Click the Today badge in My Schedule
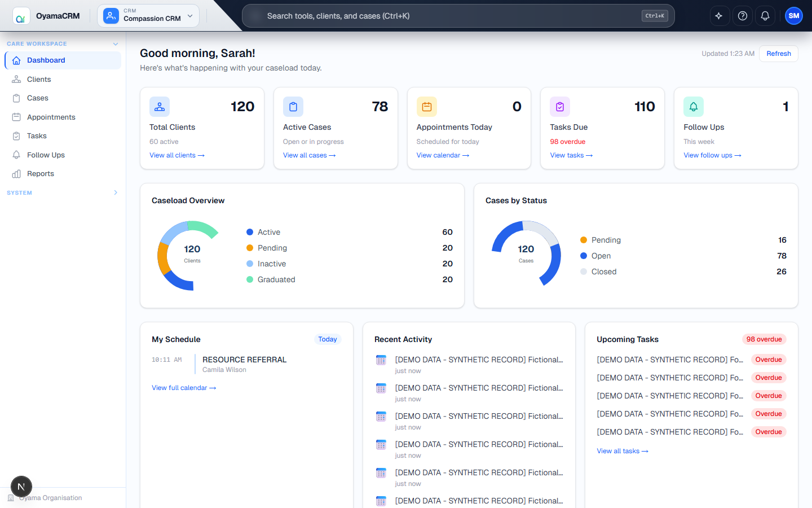The width and height of the screenshot is (812, 508). (x=328, y=339)
